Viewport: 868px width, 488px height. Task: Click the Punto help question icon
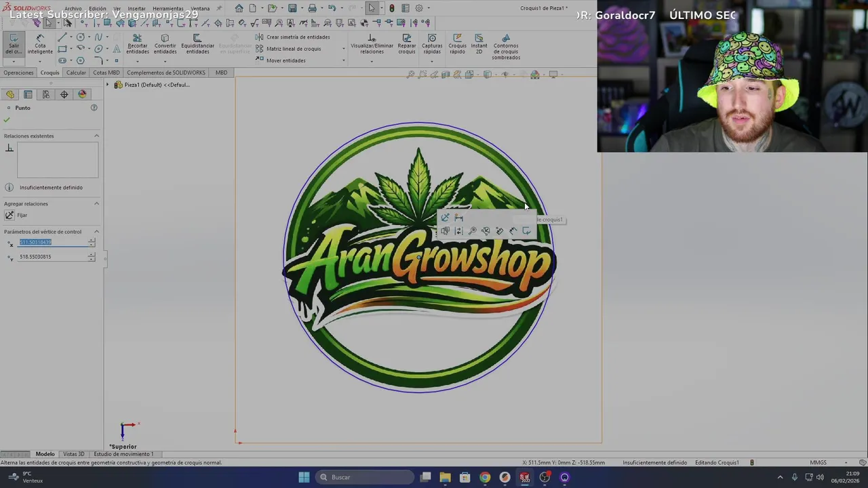pos(94,108)
